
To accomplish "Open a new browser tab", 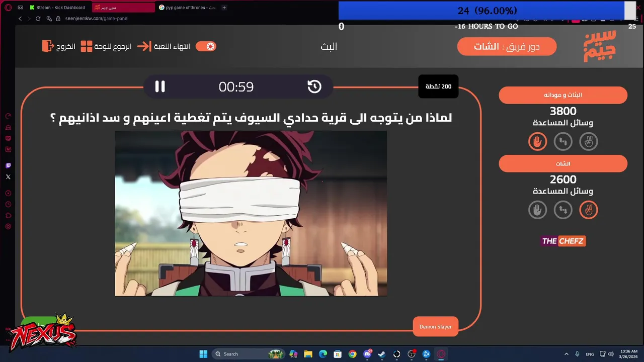I will click(224, 8).
